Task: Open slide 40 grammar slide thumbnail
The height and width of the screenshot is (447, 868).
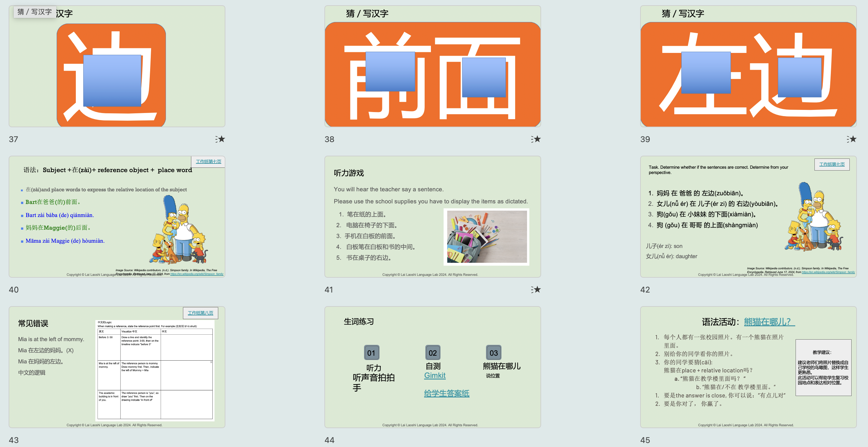Action: [x=117, y=217]
